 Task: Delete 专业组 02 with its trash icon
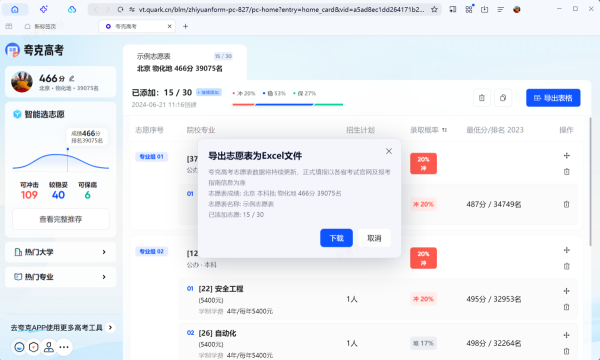tap(567, 266)
